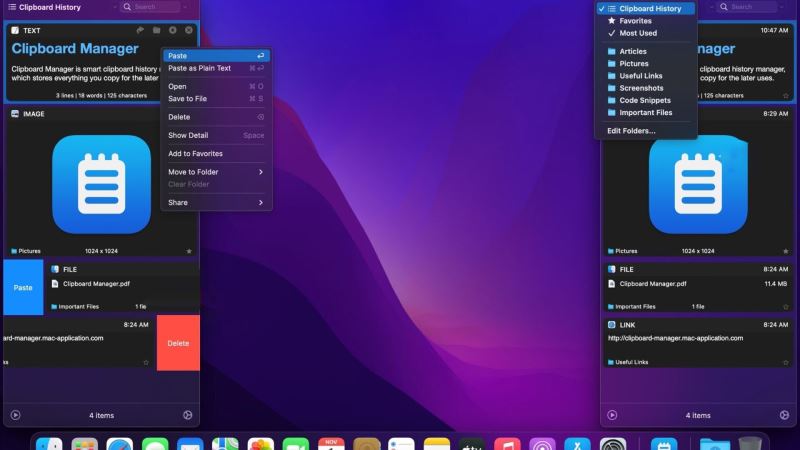Choose Paste in the context menu
This screenshot has height=450, width=800.
[x=216, y=56]
